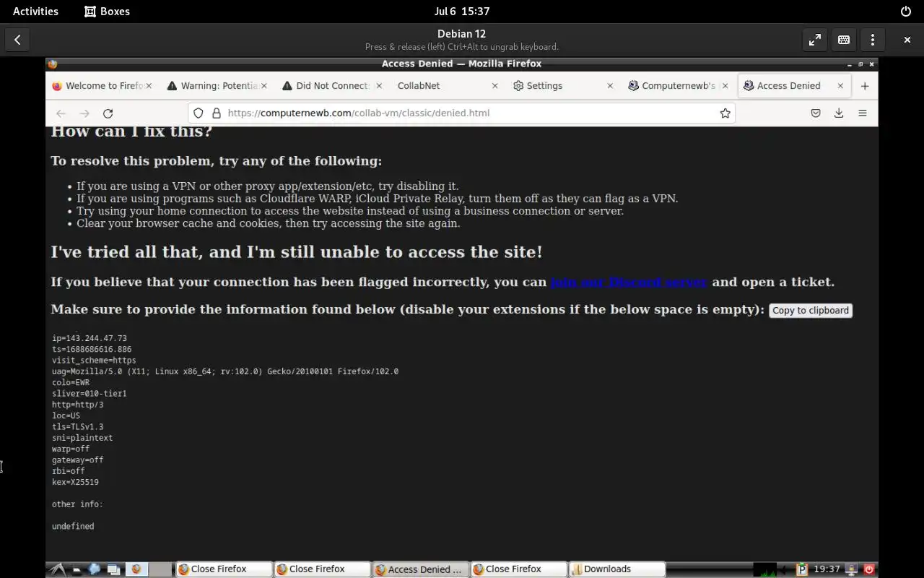Open clock calendar showing Jul 6 15:37
The width and height of the screenshot is (924, 578).
point(462,12)
